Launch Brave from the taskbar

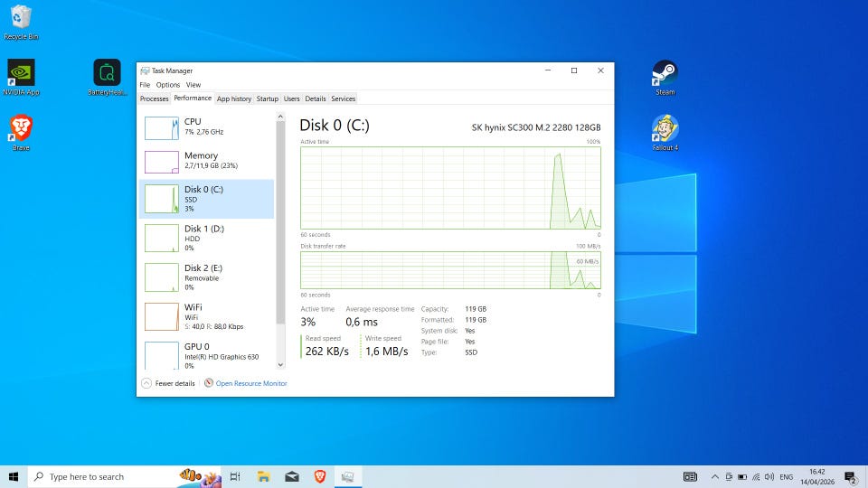[320, 476]
